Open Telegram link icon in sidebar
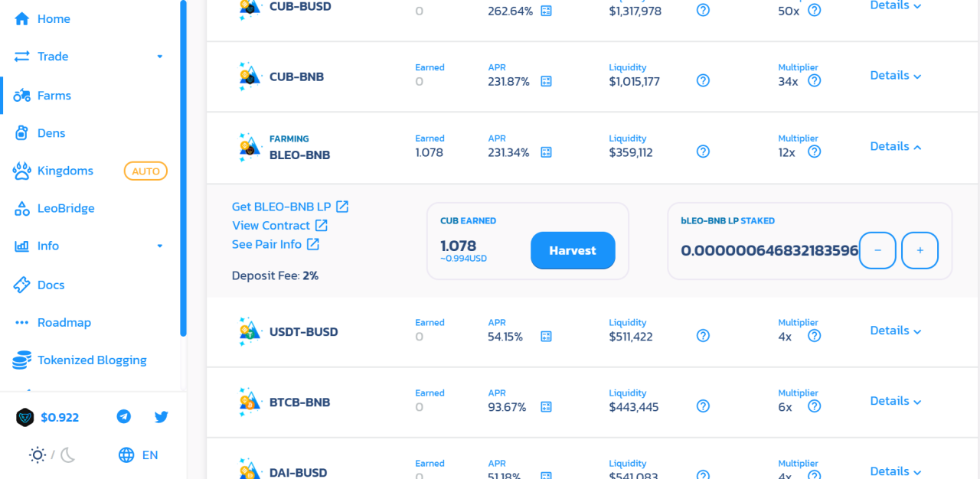980x479 pixels. 123,417
